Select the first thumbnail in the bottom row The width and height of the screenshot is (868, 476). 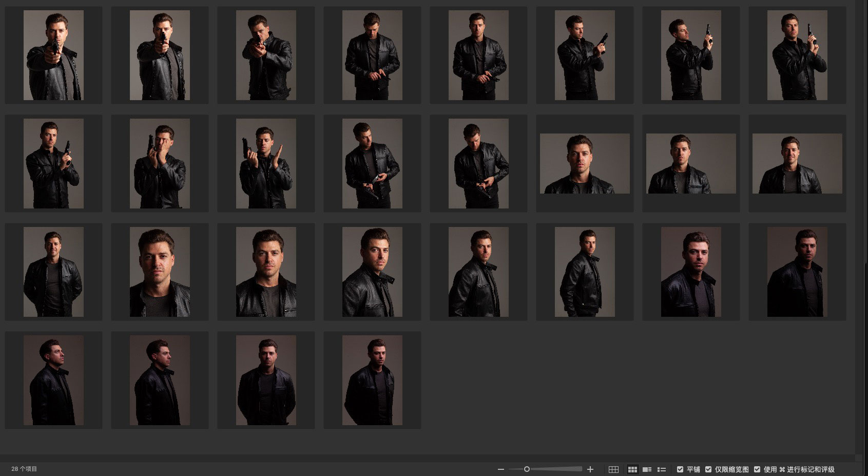point(53,380)
